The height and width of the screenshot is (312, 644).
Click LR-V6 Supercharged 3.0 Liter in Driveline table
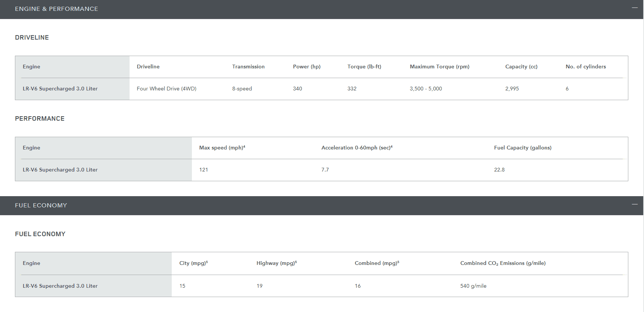[60, 89]
